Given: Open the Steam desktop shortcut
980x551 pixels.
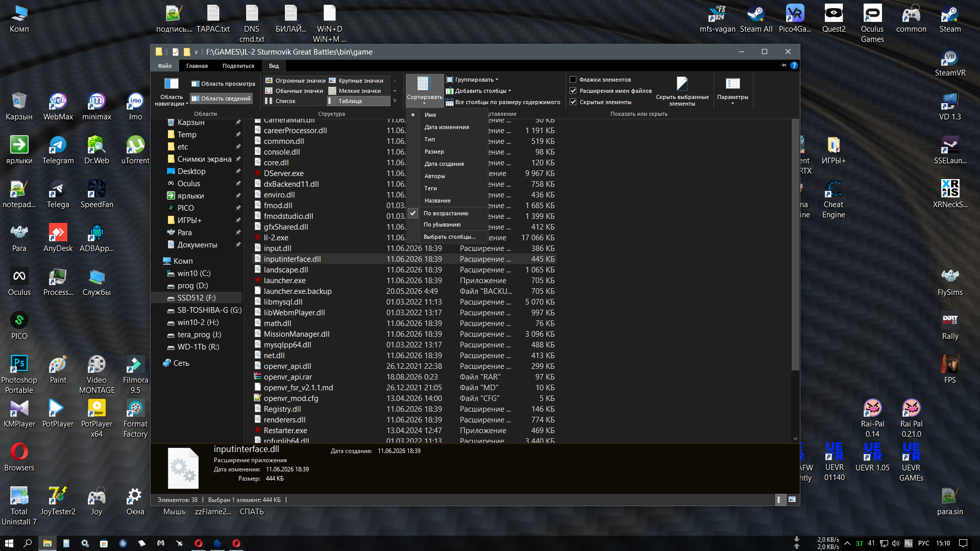Looking at the screenshot, I should (950, 19).
